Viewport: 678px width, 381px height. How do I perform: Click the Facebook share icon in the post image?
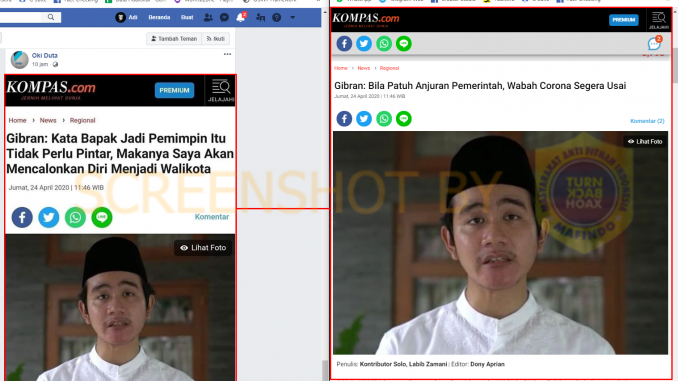22,217
